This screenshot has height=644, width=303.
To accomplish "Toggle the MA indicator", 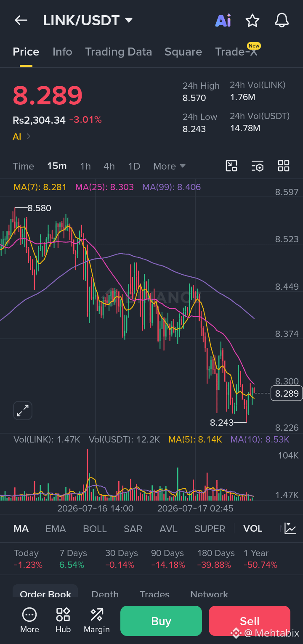I will [21, 529].
